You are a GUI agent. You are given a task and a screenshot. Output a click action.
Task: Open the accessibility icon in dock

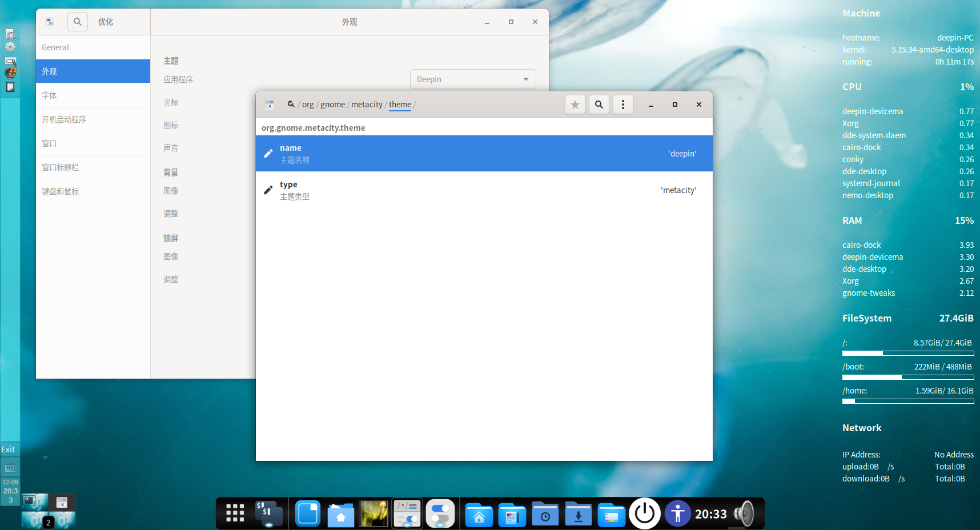pyautogui.click(x=677, y=513)
